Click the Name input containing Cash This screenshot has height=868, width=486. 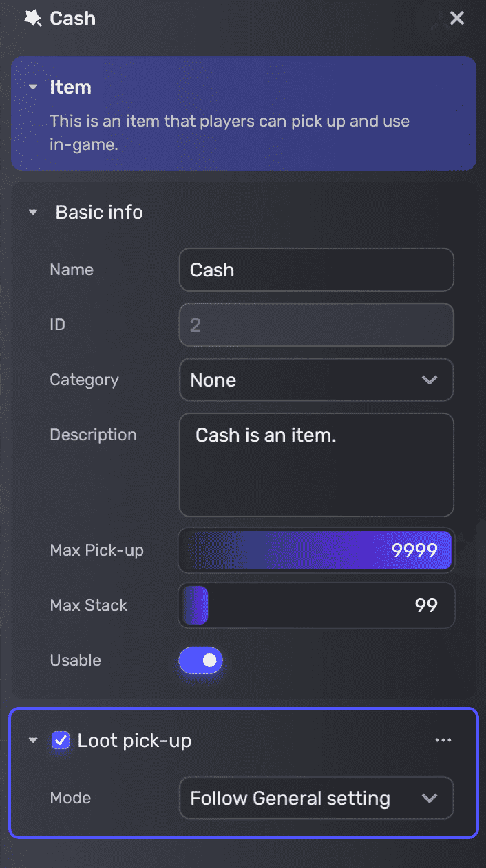point(316,270)
